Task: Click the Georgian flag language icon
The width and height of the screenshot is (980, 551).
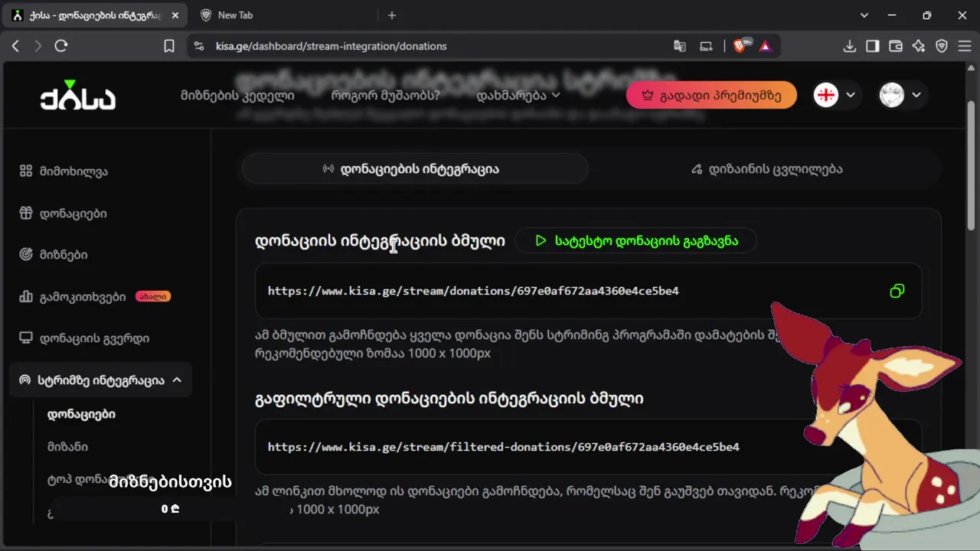Action: (x=825, y=95)
